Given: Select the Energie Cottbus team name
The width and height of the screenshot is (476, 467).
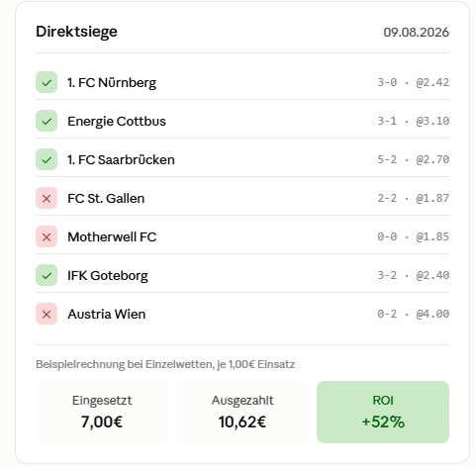Looking at the screenshot, I should [117, 122].
